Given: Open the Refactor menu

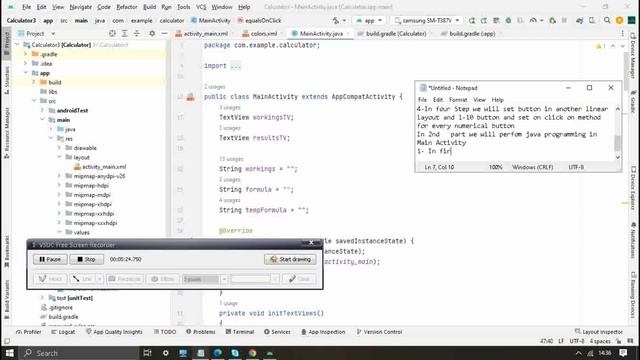Looking at the screenshot, I should (127, 7).
